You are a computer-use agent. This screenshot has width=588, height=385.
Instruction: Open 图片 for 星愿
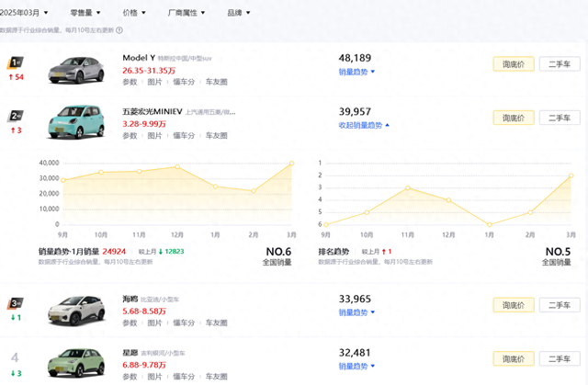[154, 377]
